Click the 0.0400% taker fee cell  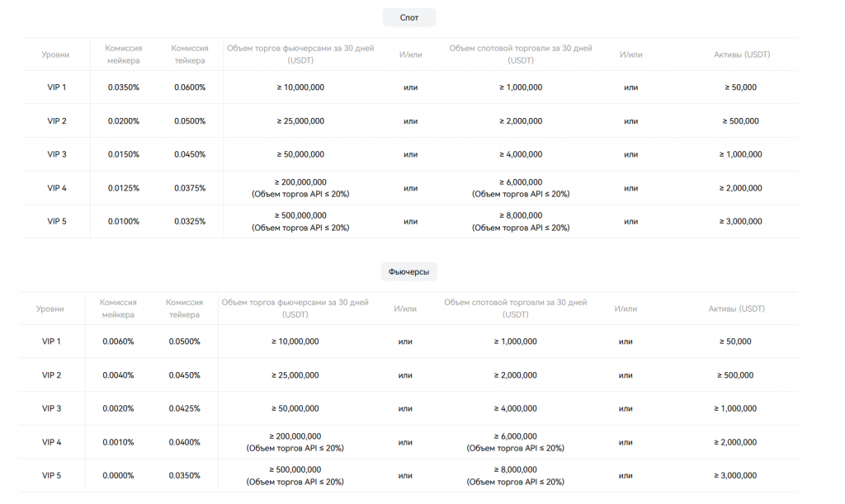click(x=185, y=442)
